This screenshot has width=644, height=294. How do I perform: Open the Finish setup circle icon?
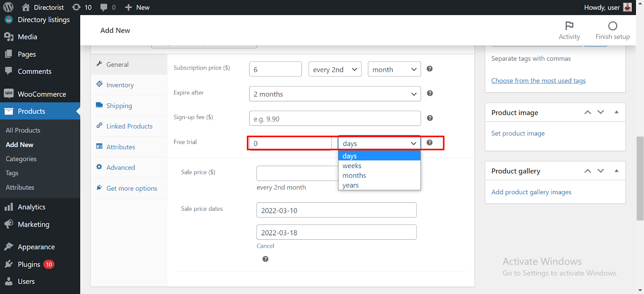coord(613,30)
